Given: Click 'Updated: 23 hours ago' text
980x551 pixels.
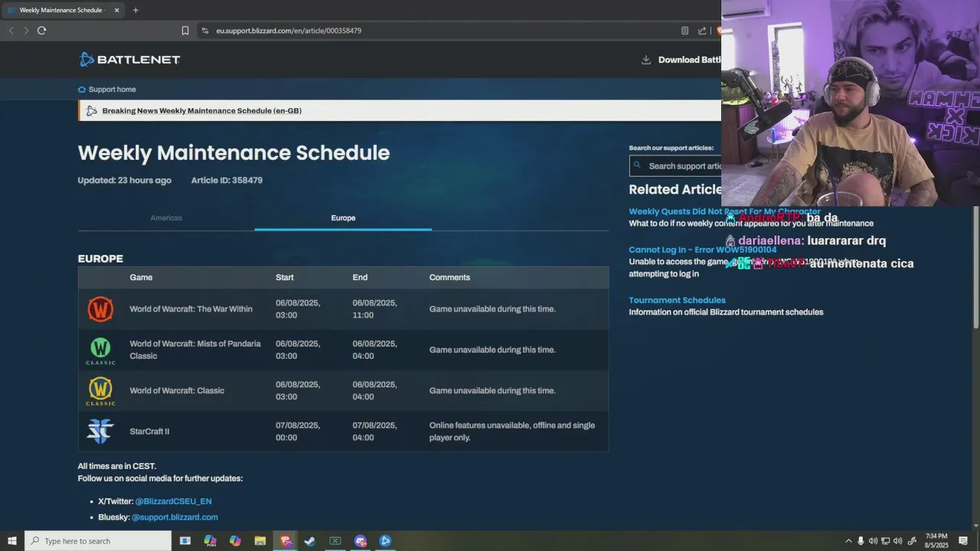Looking at the screenshot, I should point(125,181).
